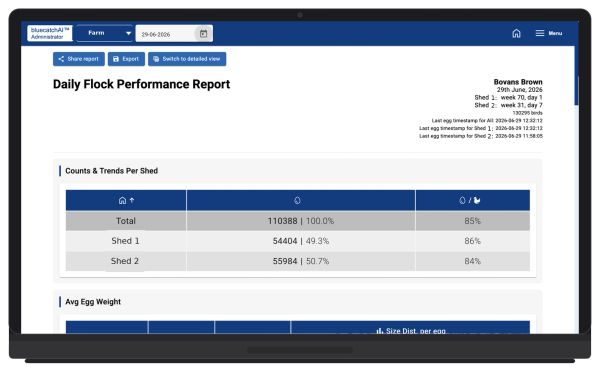Screen dimensions: 600x372
Task: Click the Farm dropdown arrow
Action: coord(128,33)
